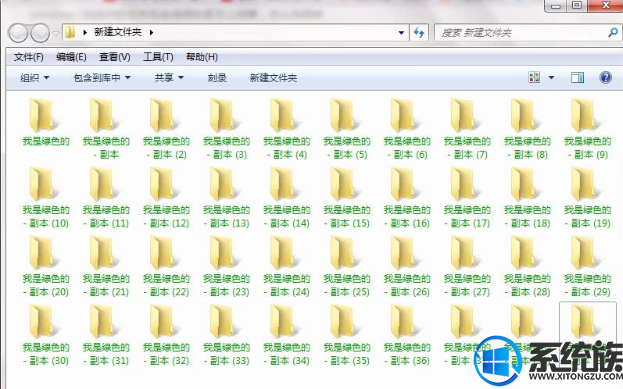The width and height of the screenshot is (623, 389).
Task: Open the address bar history dropdown
Action: coord(401,33)
